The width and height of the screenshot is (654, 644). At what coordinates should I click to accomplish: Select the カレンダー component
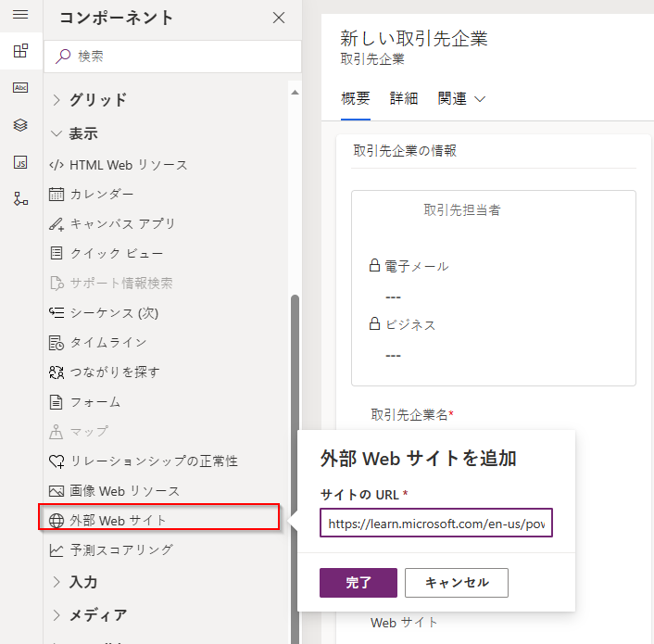(x=101, y=195)
